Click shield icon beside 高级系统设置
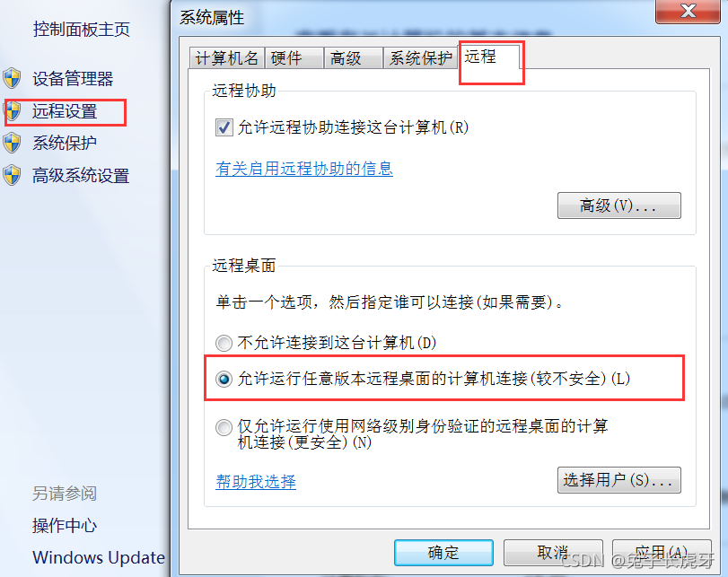 pyautogui.click(x=12, y=176)
